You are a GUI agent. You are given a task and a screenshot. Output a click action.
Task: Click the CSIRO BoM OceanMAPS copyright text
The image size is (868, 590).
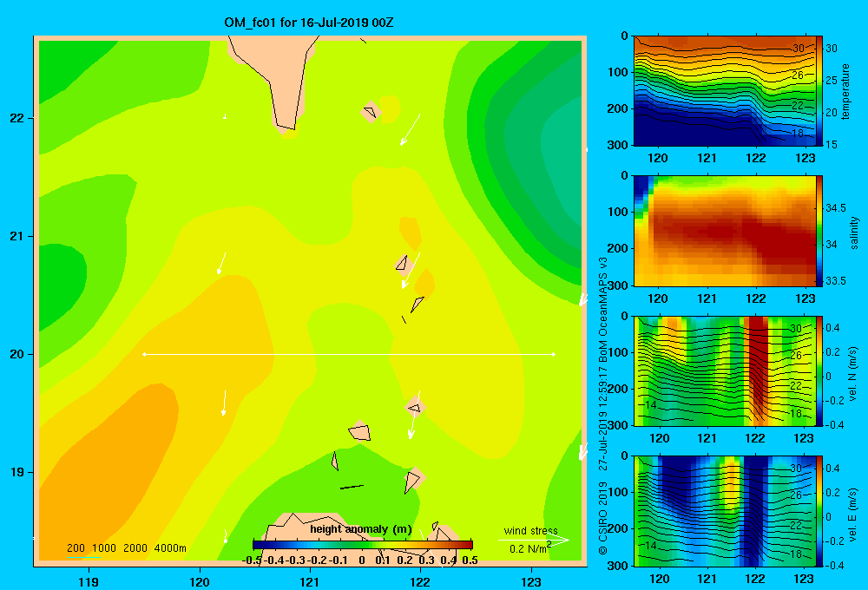(603, 406)
